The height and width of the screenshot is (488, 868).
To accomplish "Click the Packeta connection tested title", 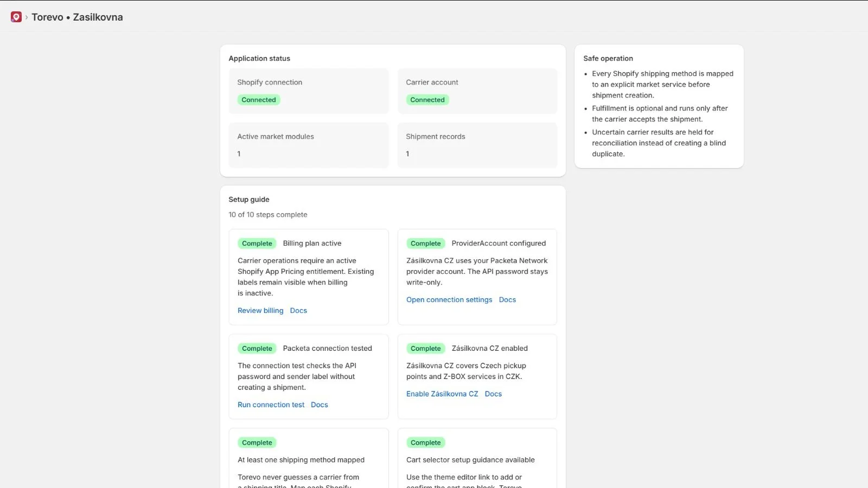I will coord(327,349).
